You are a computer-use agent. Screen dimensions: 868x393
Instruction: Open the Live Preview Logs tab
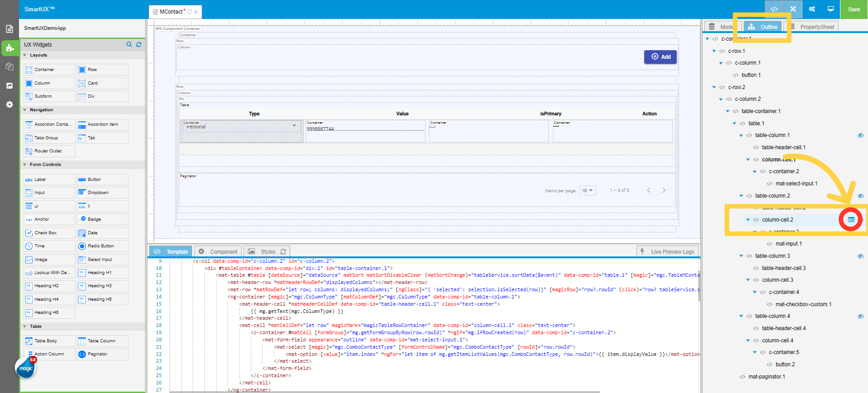668,251
